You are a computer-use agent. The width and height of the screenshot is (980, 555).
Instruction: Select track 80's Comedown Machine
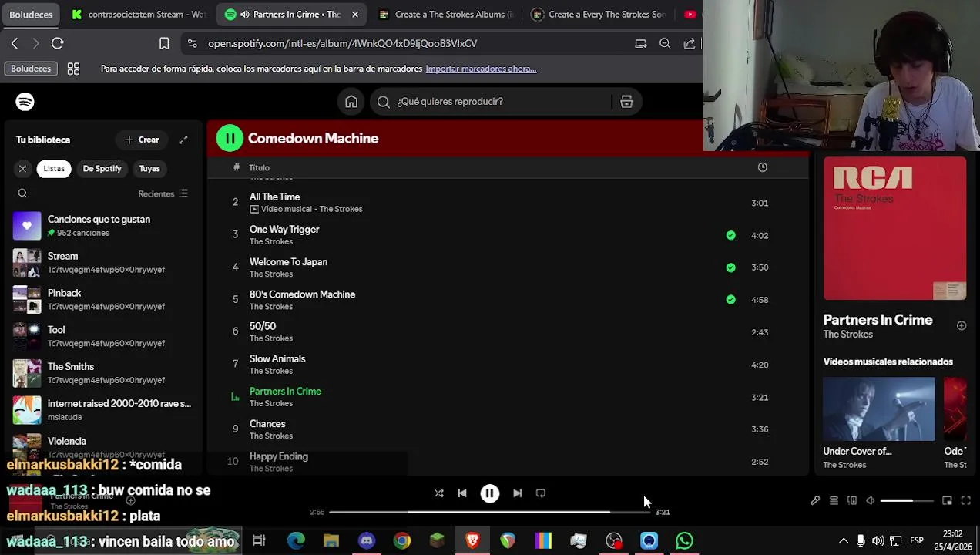click(507, 300)
